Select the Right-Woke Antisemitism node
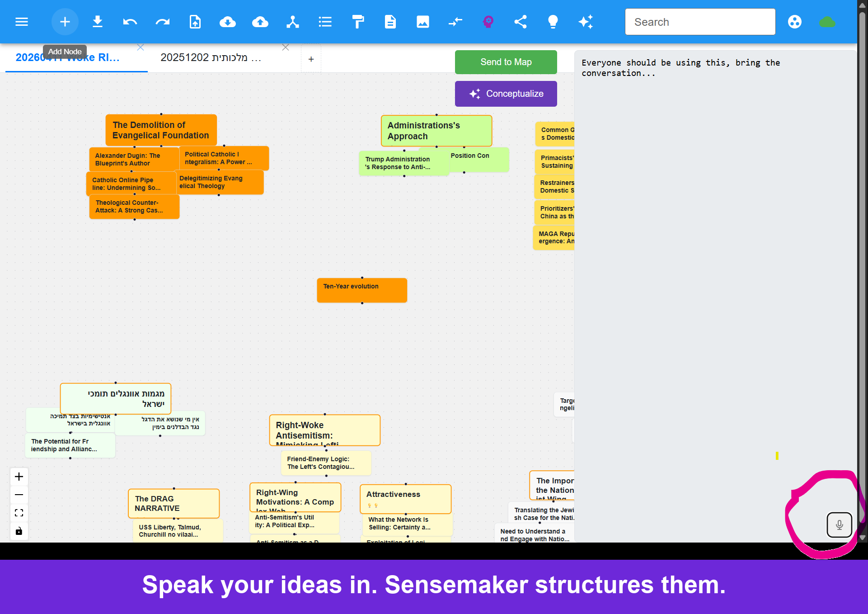 (x=325, y=430)
